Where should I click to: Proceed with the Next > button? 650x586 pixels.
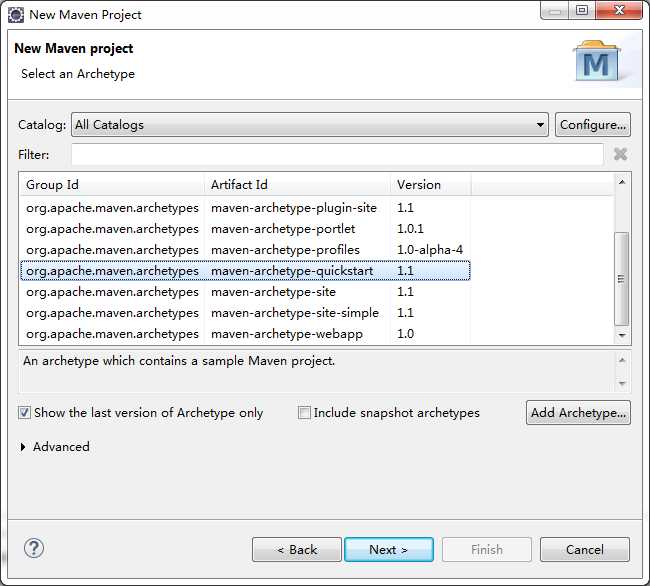point(389,550)
